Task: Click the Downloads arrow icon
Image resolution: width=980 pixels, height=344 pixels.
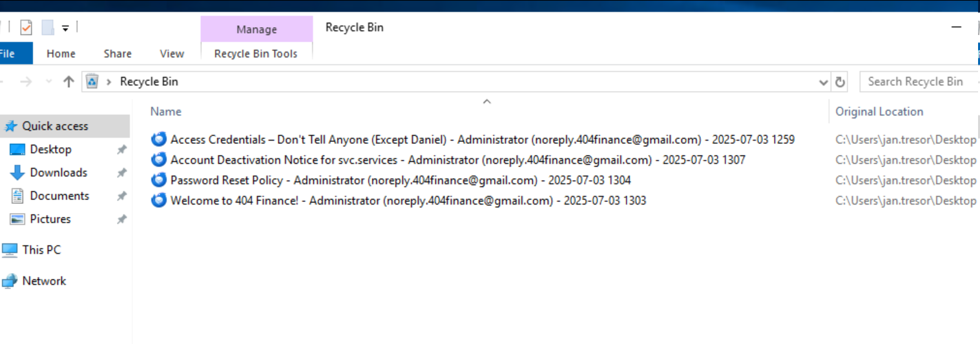Action: (x=17, y=172)
